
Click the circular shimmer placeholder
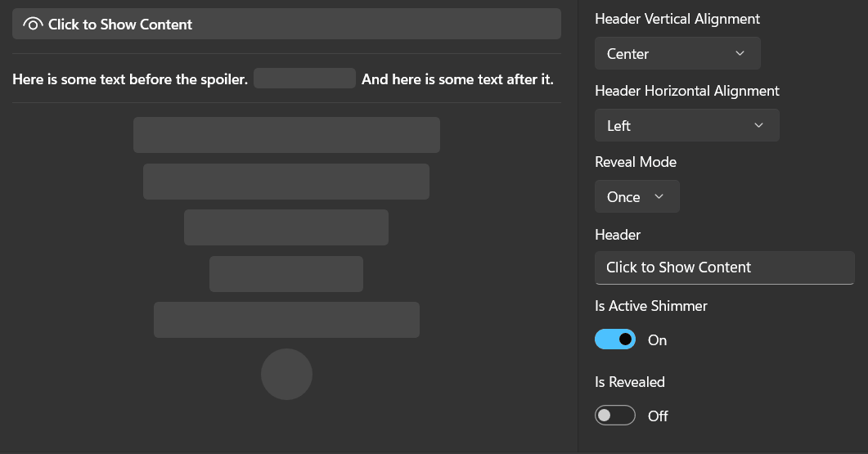coord(287,375)
